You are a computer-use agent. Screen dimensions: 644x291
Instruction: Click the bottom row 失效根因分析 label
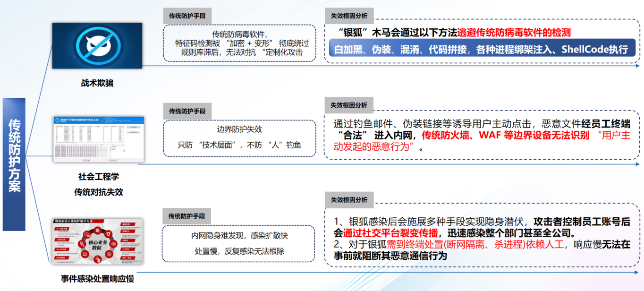point(349,200)
